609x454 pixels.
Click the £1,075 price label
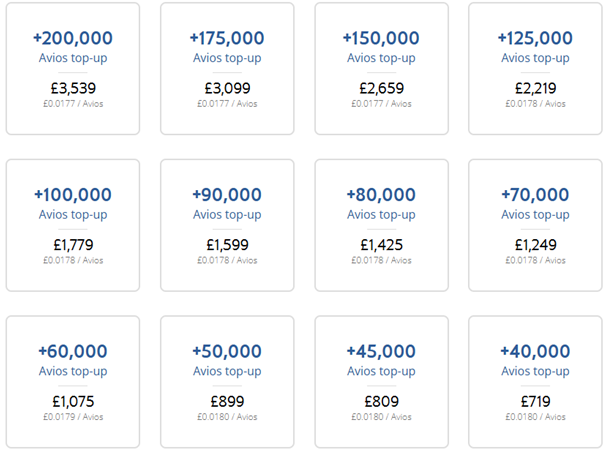[73, 402]
